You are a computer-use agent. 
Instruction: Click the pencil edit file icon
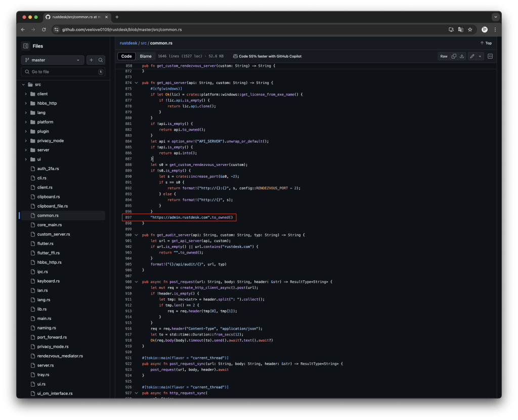click(x=472, y=56)
